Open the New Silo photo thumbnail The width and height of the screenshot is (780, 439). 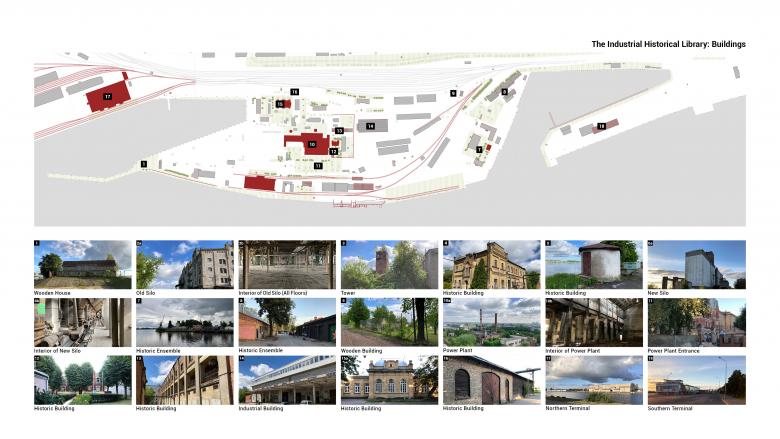pyautogui.click(x=696, y=264)
